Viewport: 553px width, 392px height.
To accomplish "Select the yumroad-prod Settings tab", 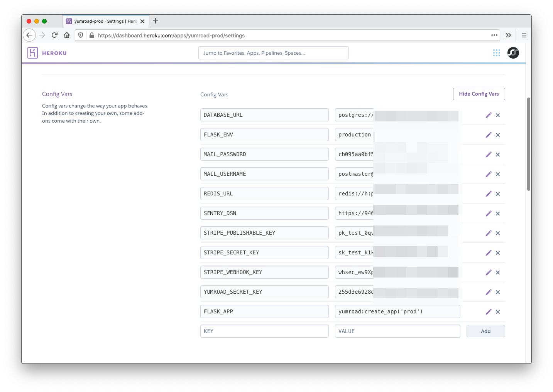I will tap(105, 21).
